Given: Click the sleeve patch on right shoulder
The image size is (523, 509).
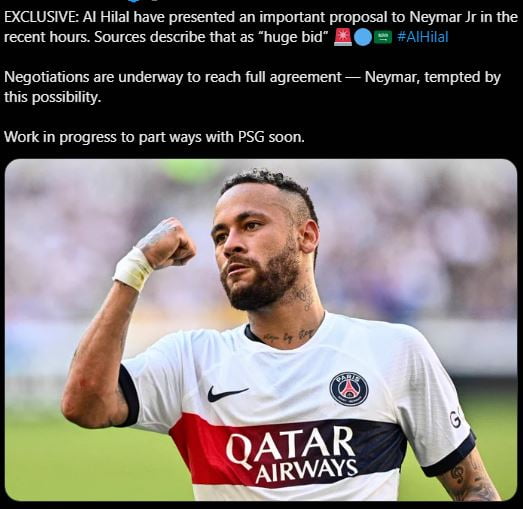Looking at the screenshot, I should 456,420.
